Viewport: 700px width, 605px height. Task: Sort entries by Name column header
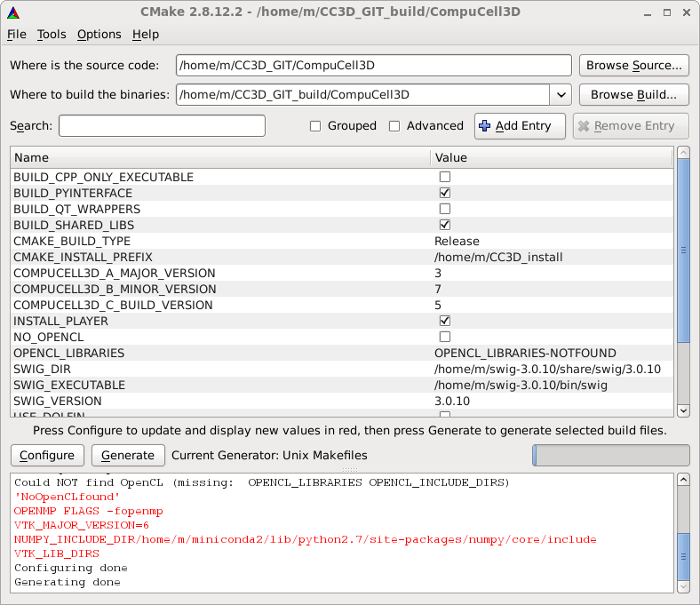coord(220,157)
